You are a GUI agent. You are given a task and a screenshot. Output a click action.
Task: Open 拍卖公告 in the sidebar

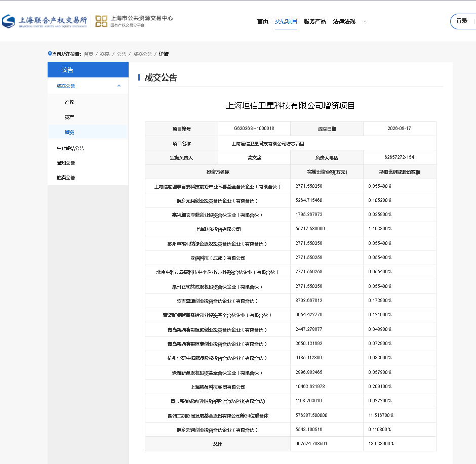point(66,178)
